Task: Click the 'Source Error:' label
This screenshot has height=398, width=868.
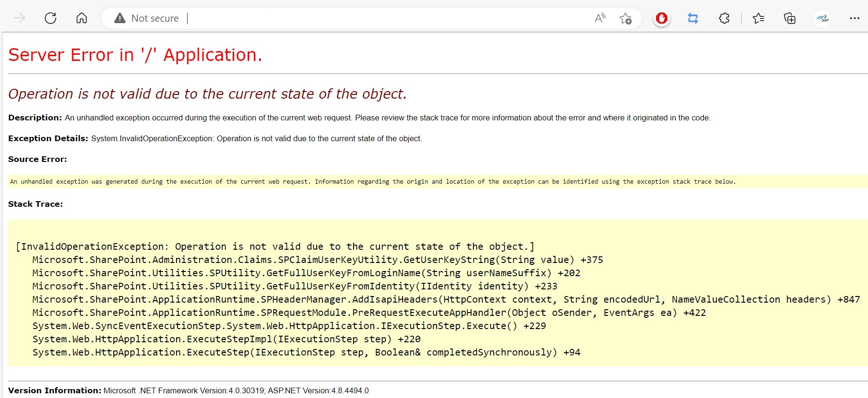Action: tap(37, 159)
